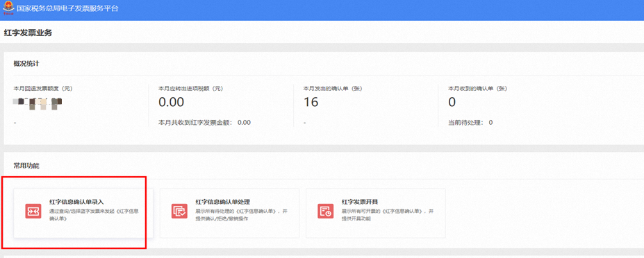
Task: Click the 本月发出的确认单（张） label
Action: click(333, 88)
